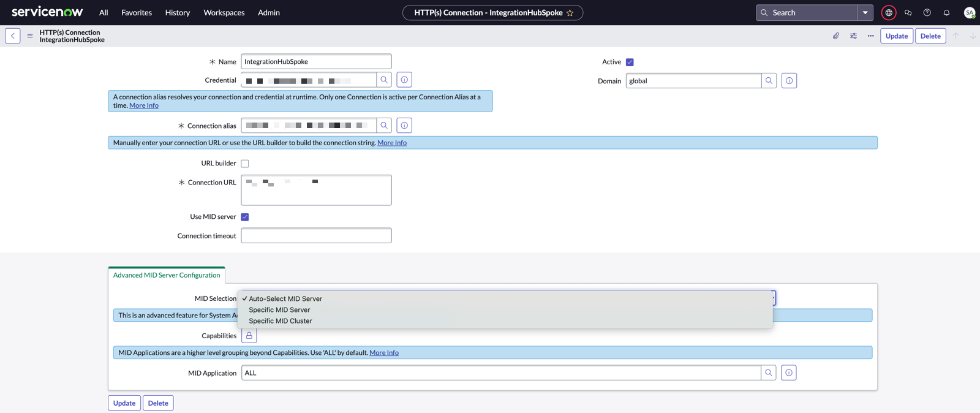Go back using the back arrow

tap(13, 36)
